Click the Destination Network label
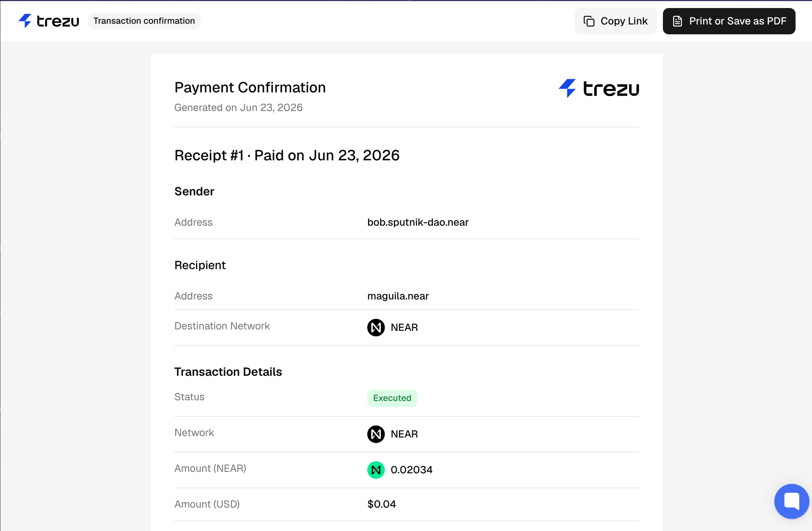This screenshot has height=531, width=812. 222,326
